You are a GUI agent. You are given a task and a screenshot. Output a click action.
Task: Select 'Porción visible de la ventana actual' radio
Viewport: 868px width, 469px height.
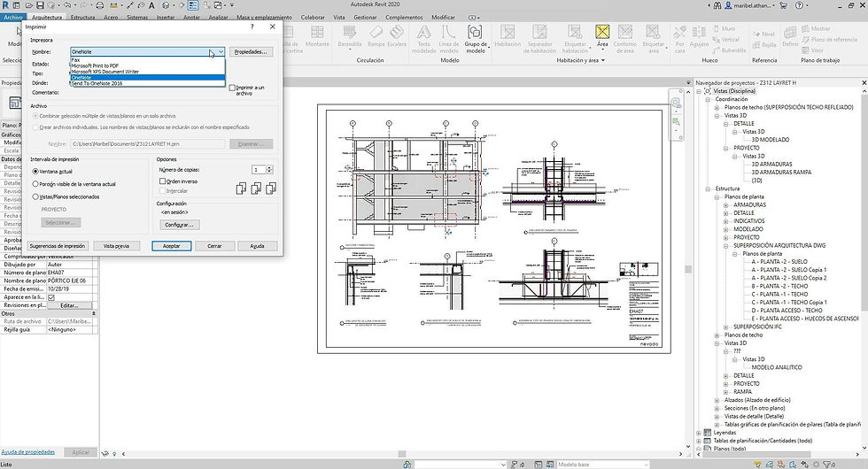click(x=35, y=184)
